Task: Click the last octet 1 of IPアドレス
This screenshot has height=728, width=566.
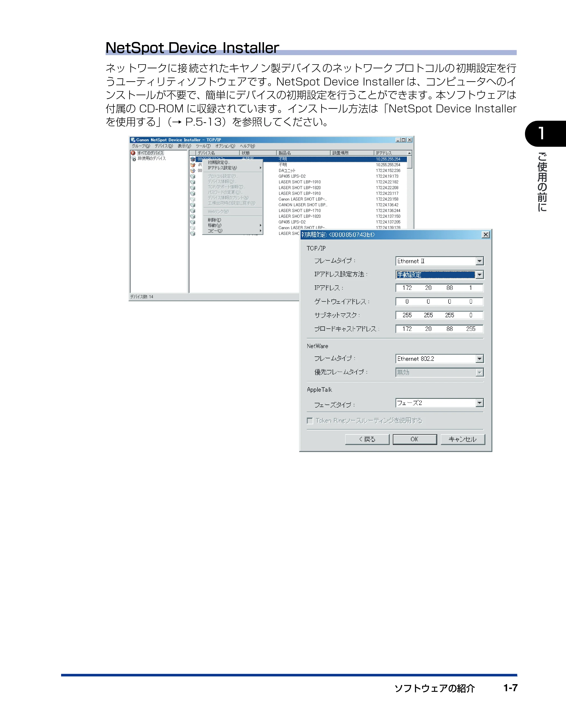Action: [471, 288]
